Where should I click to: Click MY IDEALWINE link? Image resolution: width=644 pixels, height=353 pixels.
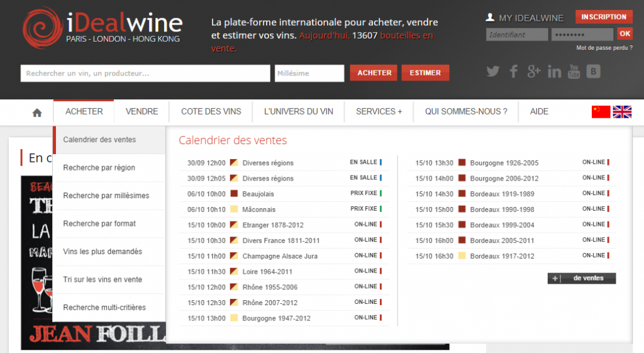coord(531,18)
